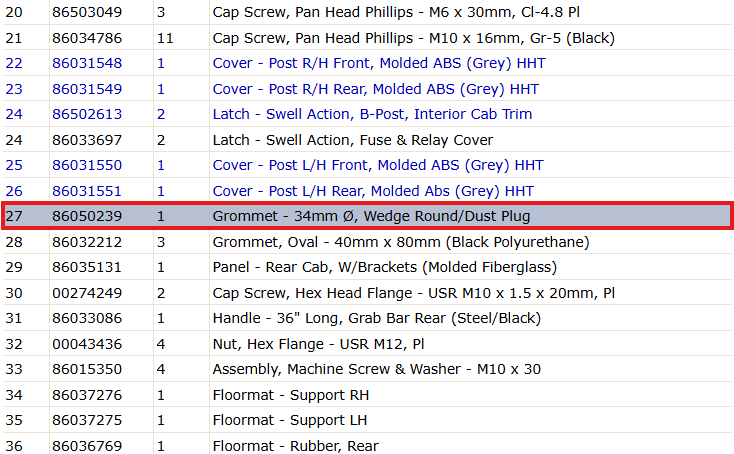734x454 pixels.
Task: Select row for Grommet, Oval 40mm x 80mm
Action: click(367, 242)
